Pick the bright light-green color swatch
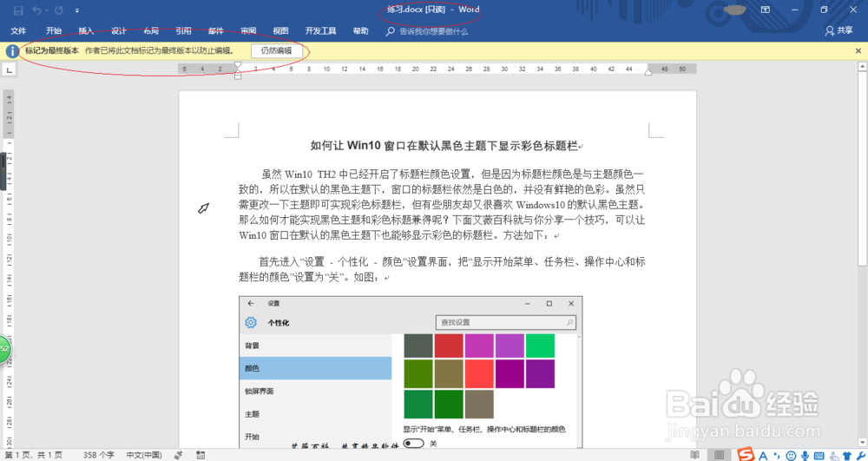 pyautogui.click(x=540, y=346)
